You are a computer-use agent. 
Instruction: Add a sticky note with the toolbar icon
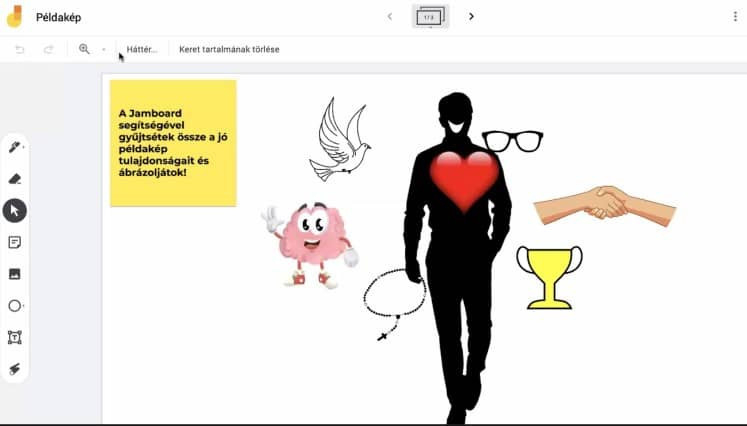coord(15,242)
